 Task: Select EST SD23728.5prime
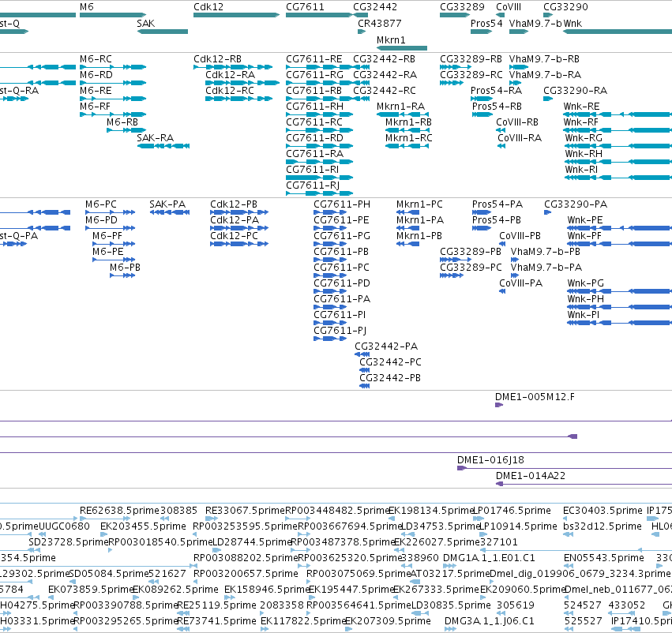coord(69,542)
